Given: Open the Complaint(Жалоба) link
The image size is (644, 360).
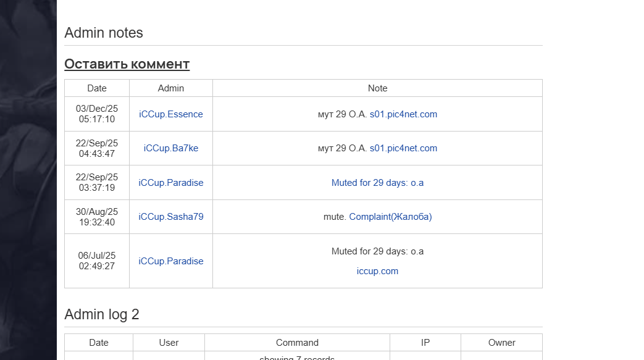Looking at the screenshot, I should pyautogui.click(x=390, y=217).
